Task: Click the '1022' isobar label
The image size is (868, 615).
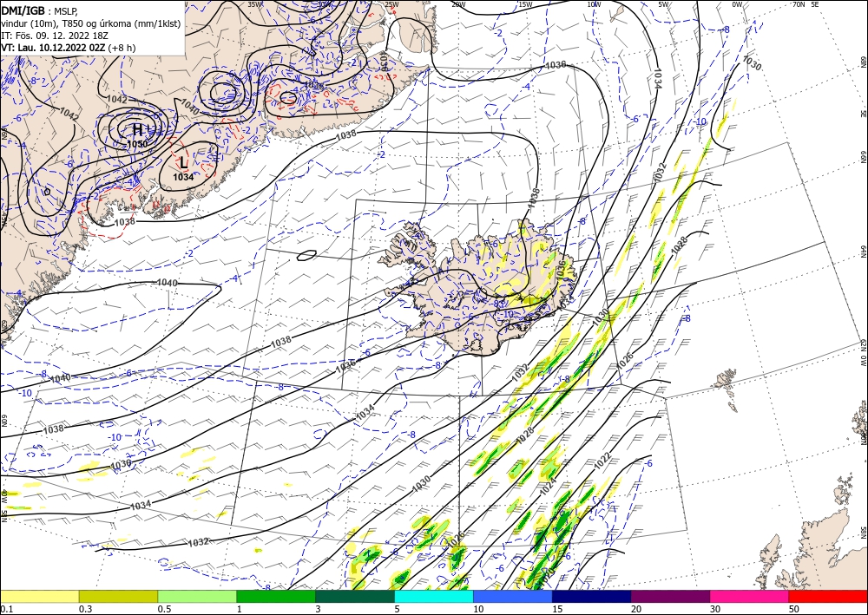Action: click(602, 461)
